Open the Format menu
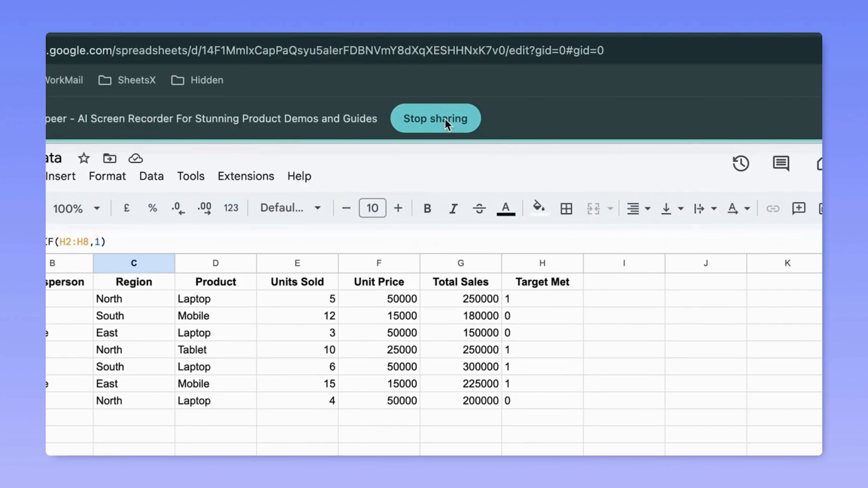Screen dimensions: 868x488 pyautogui.click(x=107, y=176)
